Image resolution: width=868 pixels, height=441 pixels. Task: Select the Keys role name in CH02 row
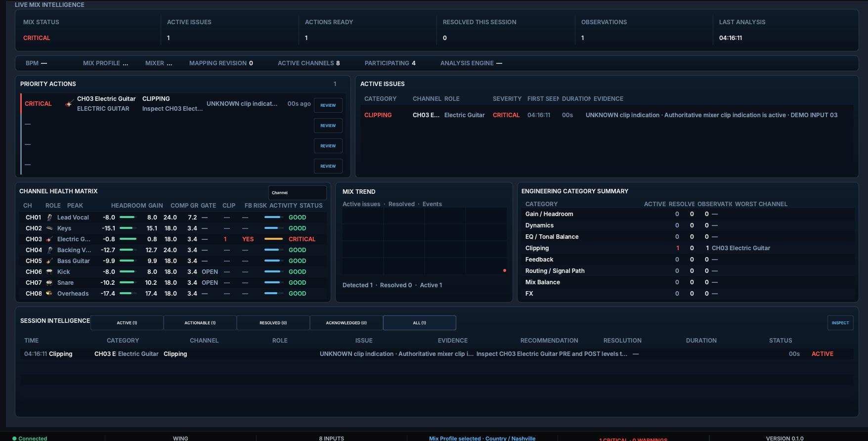[64, 228]
